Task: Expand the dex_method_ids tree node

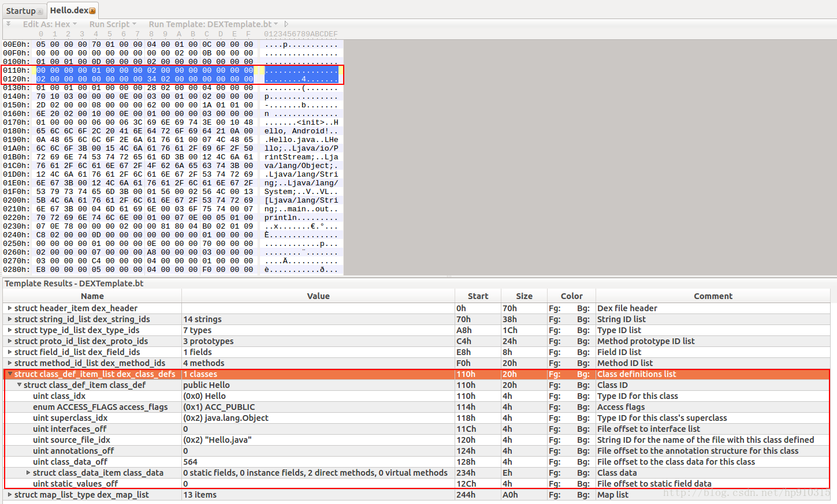Action: [10, 363]
